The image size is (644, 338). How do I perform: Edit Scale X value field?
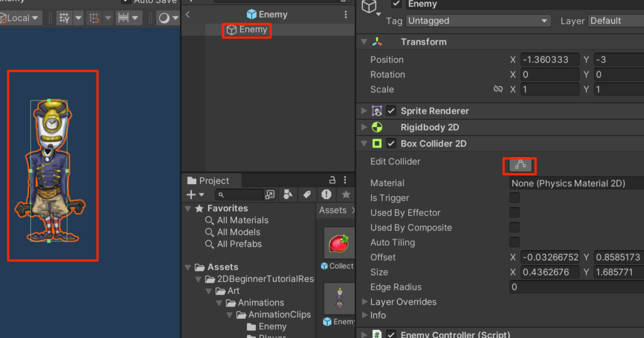(550, 89)
